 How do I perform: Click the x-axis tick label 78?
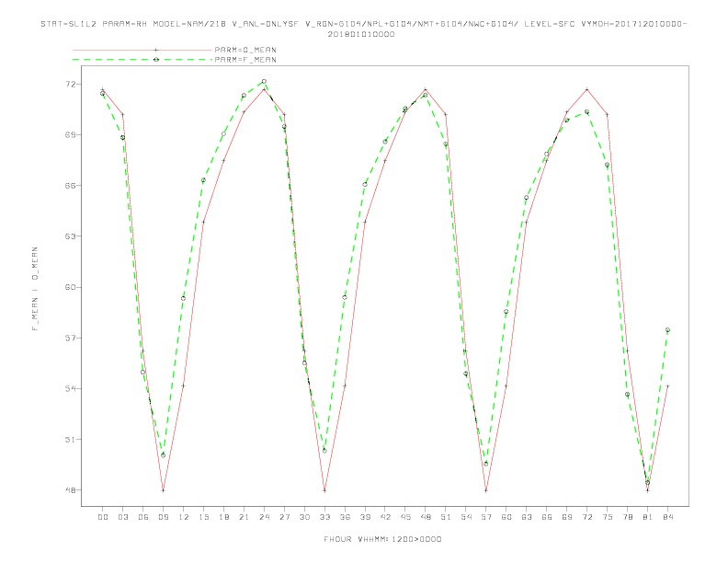628,517
